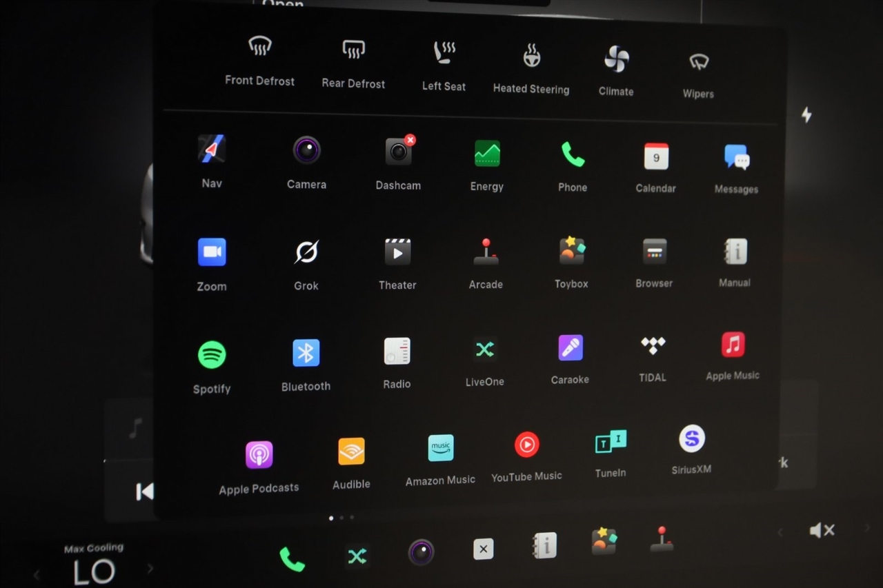Enable Heated Steering wheel
Image resolution: width=883 pixels, height=588 pixels.
coord(531,55)
